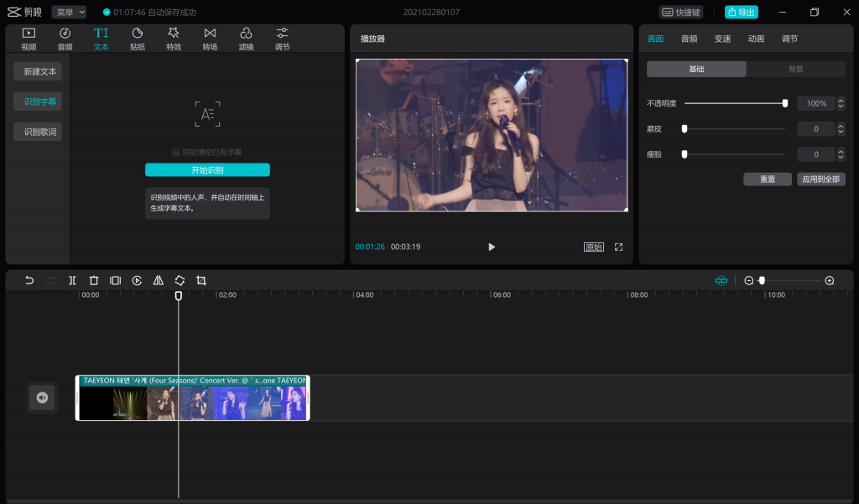Viewport: 859px width, 504px height.
Task: Undo the last edit in the timeline toolbar
Action: [x=29, y=280]
